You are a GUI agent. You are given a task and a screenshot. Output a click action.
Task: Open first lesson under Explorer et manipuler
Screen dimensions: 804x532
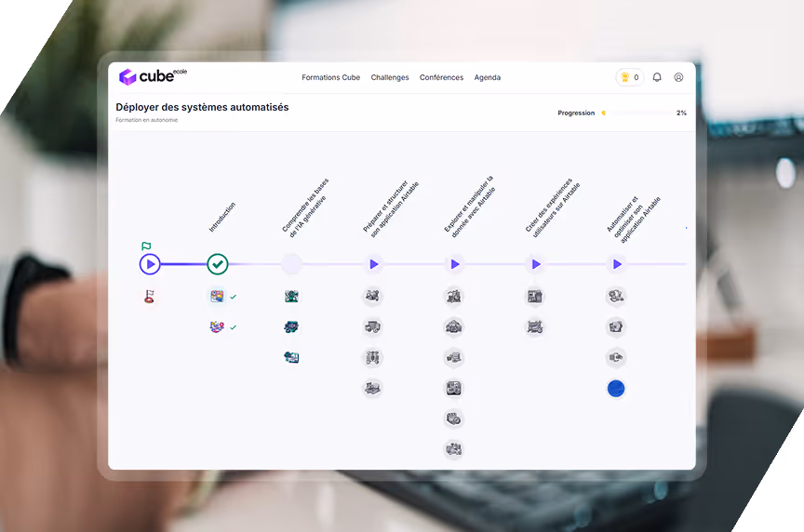coord(454,297)
